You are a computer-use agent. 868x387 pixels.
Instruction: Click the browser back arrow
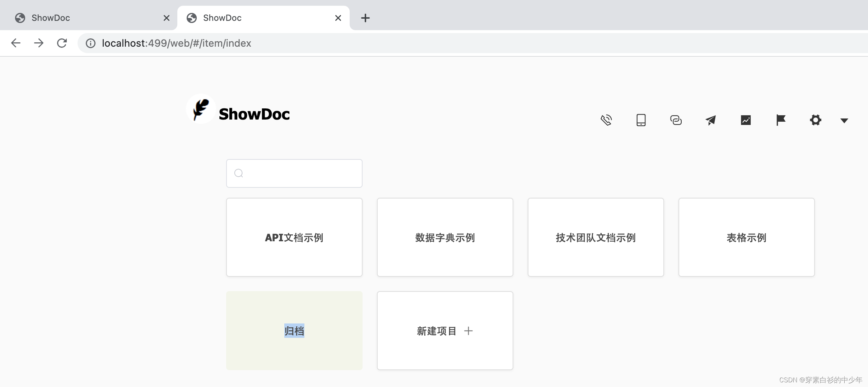click(16, 43)
